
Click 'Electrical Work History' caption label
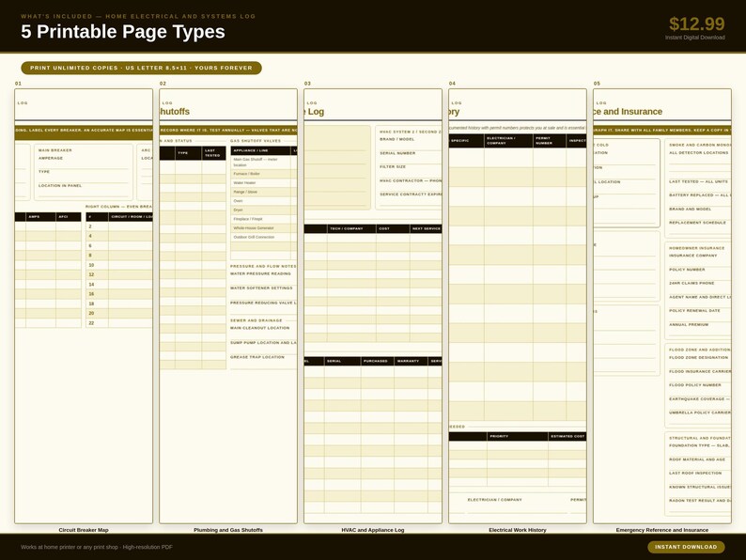coord(518,530)
